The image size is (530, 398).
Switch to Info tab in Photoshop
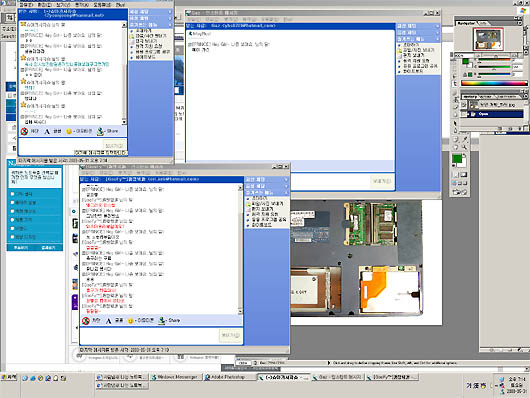pyautogui.click(x=483, y=23)
